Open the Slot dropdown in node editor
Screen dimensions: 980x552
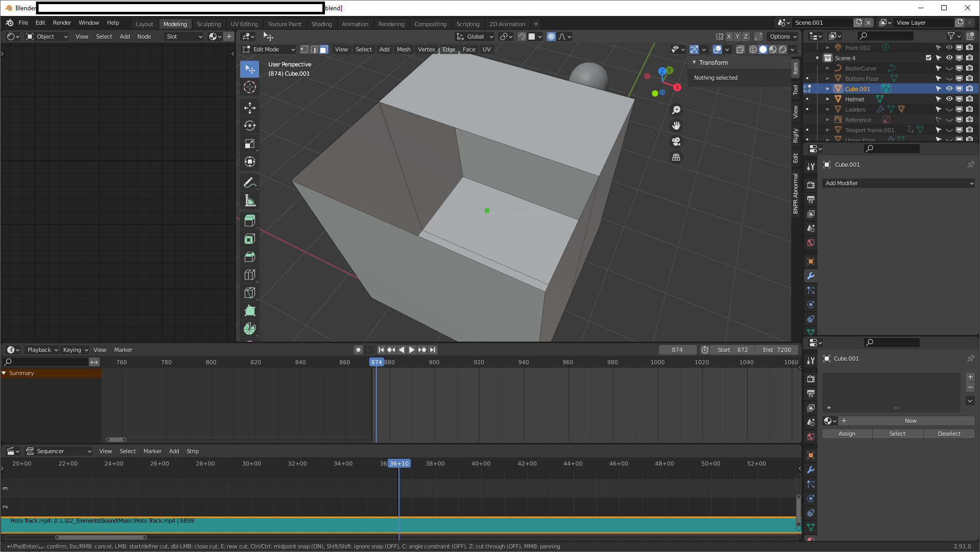coord(184,37)
